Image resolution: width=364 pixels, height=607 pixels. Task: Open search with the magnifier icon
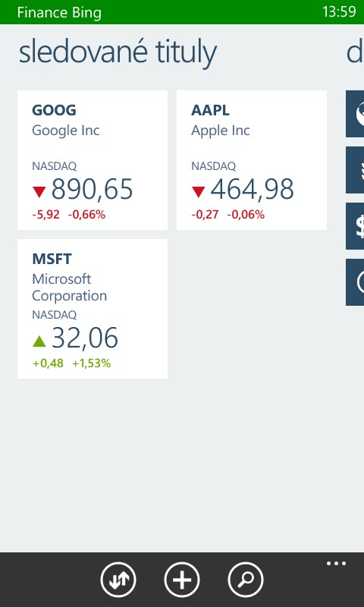(246, 580)
